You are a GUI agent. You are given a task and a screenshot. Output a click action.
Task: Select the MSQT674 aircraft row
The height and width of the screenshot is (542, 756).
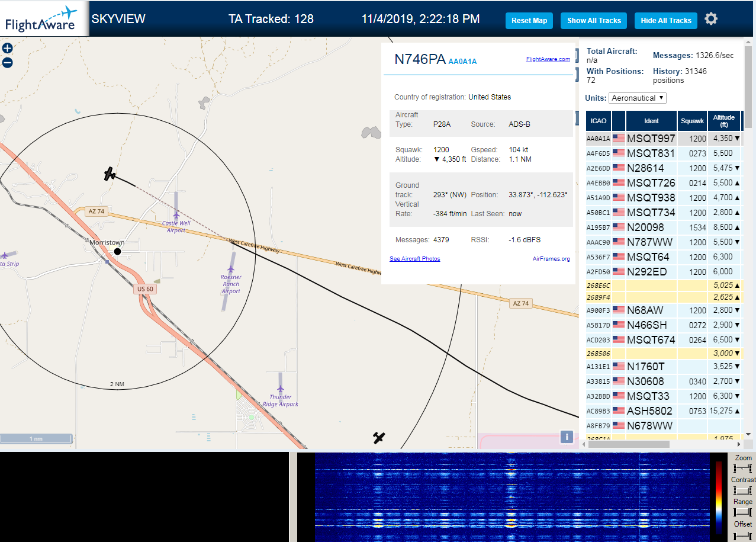[663, 340]
